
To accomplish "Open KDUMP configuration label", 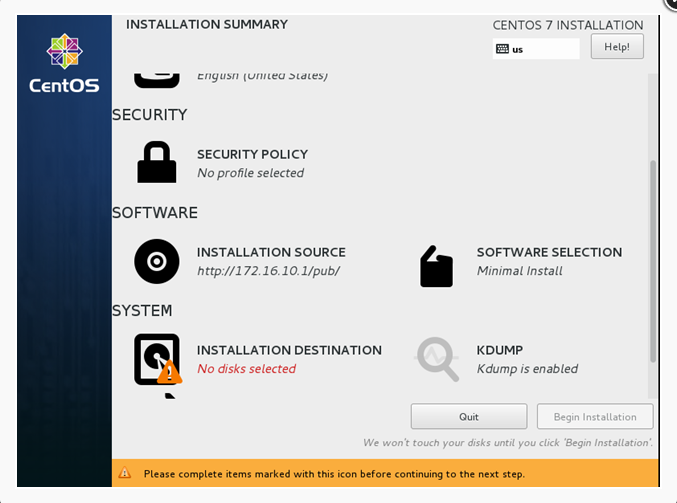I will click(x=500, y=350).
